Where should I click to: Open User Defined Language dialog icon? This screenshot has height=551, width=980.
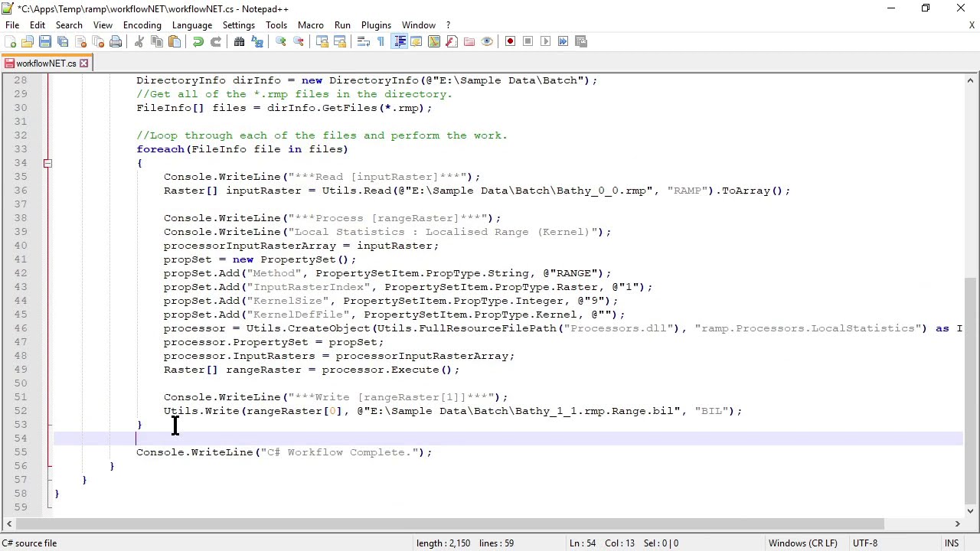[416, 41]
